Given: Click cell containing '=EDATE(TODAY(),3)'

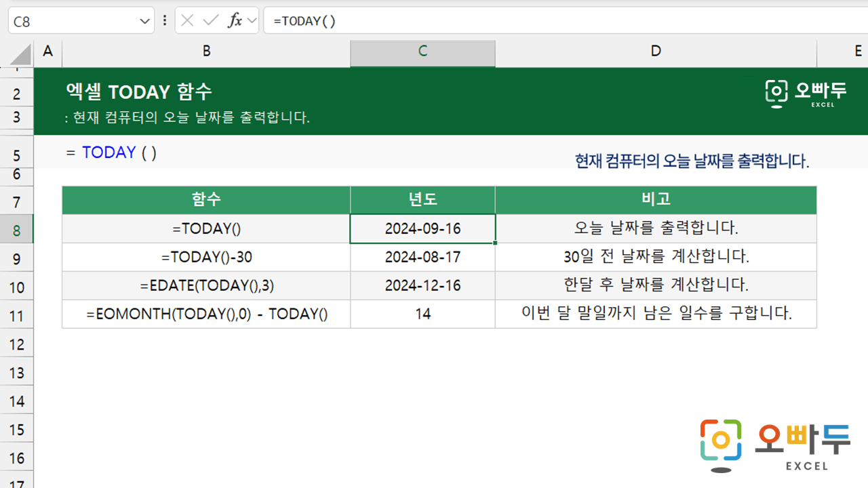Looking at the screenshot, I should (x=206, y=286).
